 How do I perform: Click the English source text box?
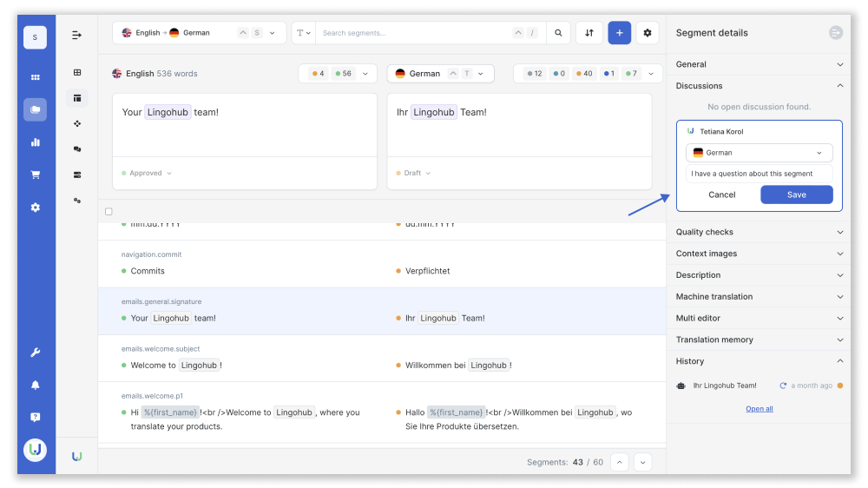(245, 125)
